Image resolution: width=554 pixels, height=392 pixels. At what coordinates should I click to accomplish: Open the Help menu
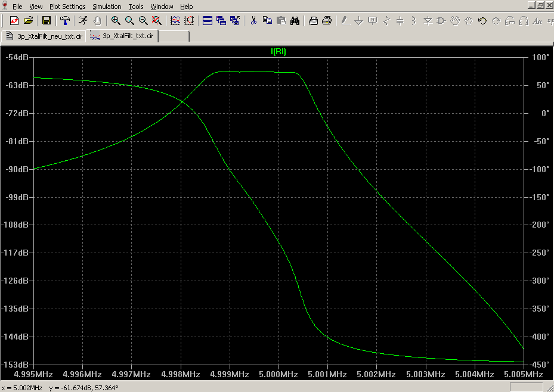[186, 7]
